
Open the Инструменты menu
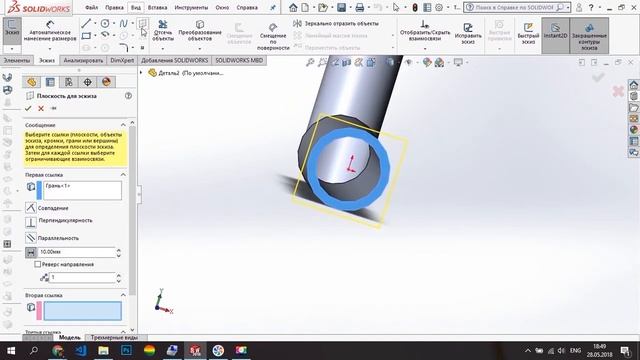191,7
